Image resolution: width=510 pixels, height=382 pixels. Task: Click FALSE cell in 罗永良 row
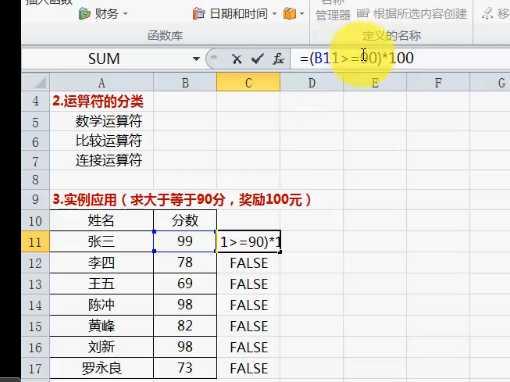pyautogui.click(x=248, y=368)
